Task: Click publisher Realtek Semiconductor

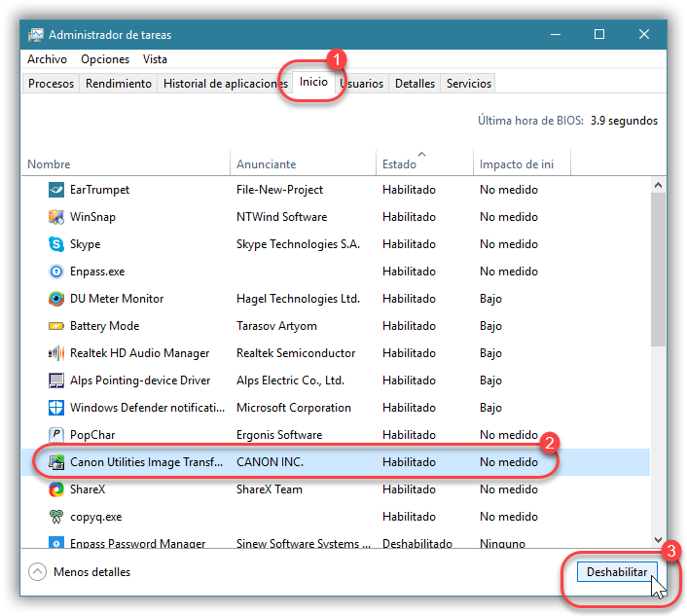Action: tap(296, 353)
